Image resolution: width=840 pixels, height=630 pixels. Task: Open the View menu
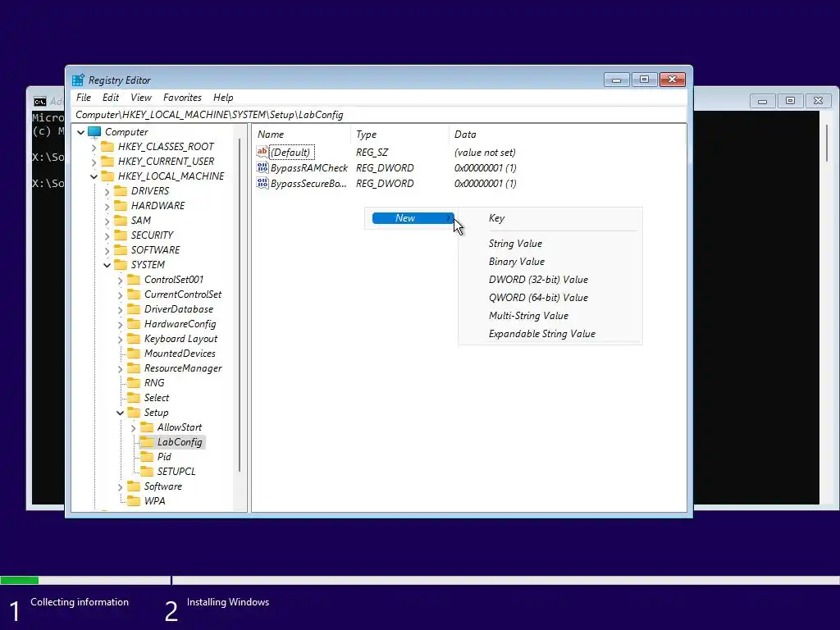point(141,98)
